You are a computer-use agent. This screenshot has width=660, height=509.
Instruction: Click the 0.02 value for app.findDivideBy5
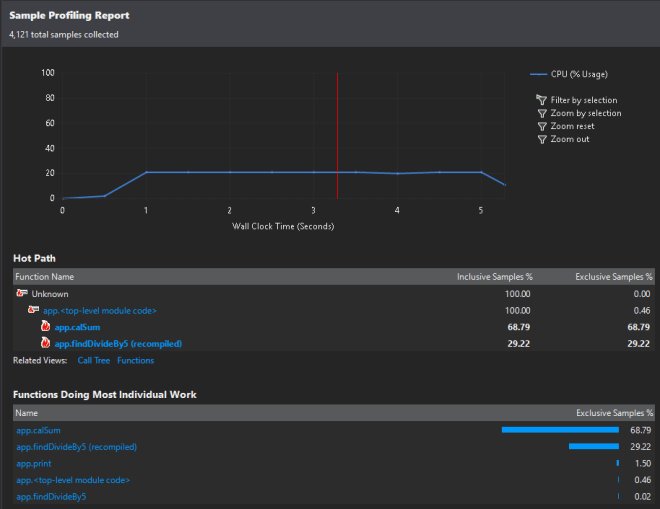coord(643,497)
